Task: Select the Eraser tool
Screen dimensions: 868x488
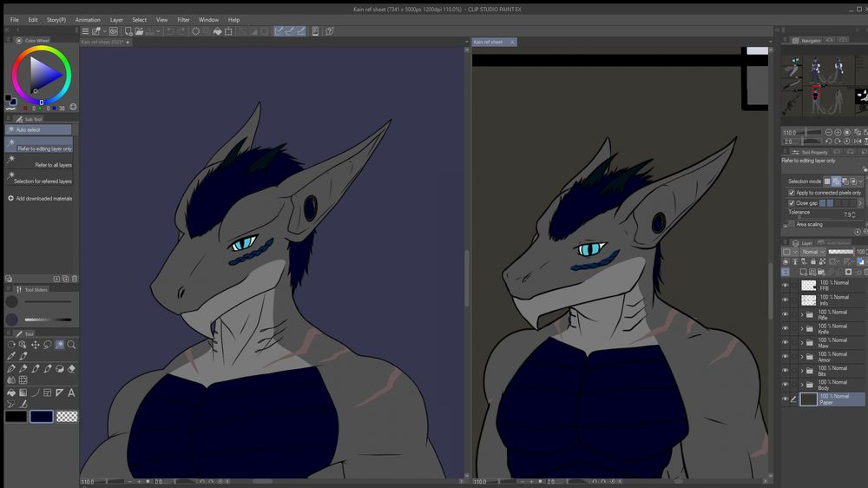Action: click(71, 368)
